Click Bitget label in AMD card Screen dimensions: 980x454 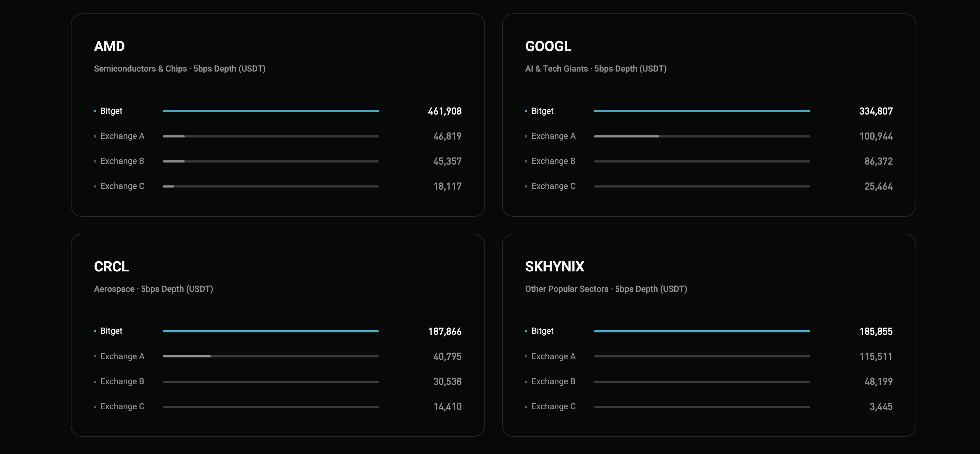111,111
